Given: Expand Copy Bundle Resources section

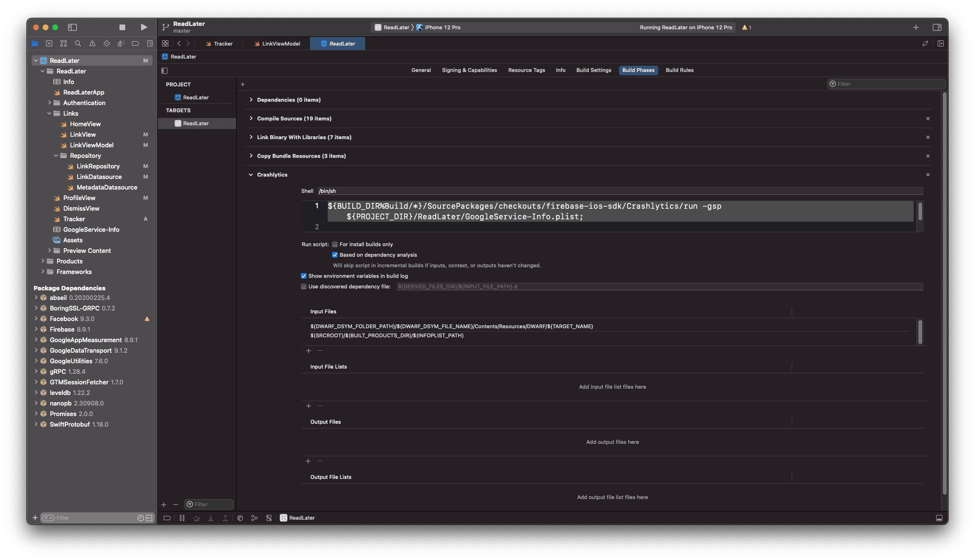Looking at the screenshot, I should [x=251, y=156].
